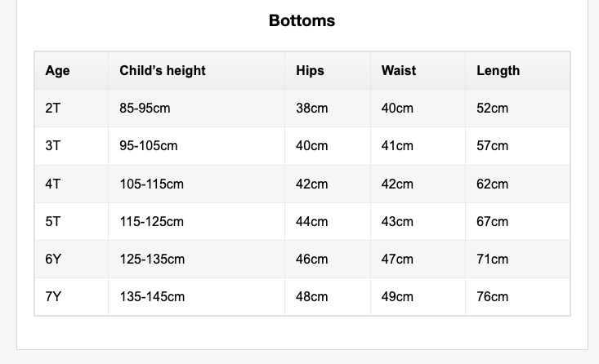This screenshot has width=599, height=364.
Task: Select the 2T age cell
Action: click(x=52, y=108)
